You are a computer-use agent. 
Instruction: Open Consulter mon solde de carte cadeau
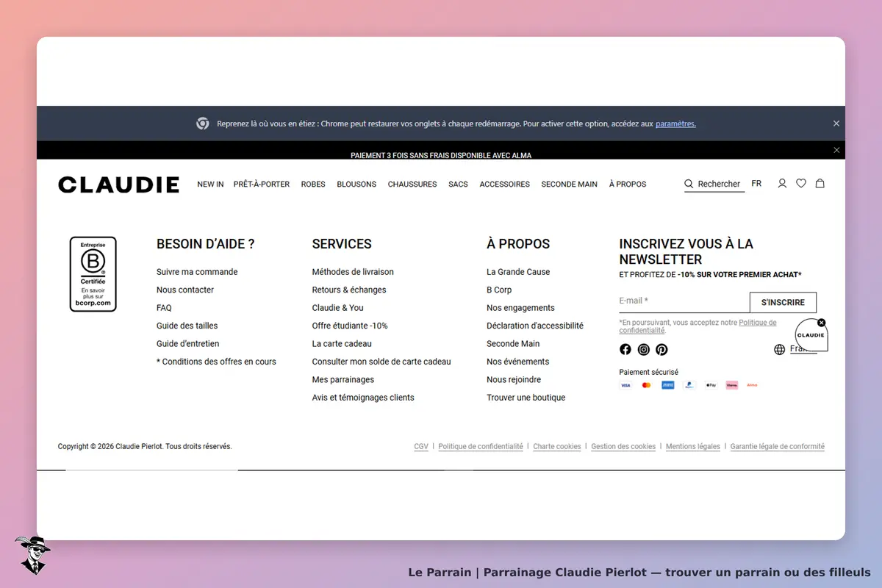(381, 362)
